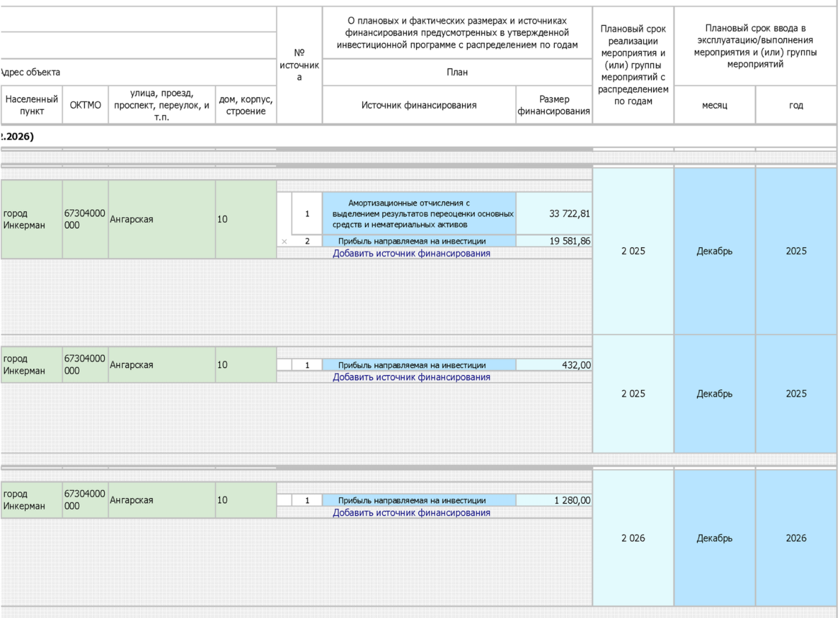Select house number '10' in 1 280,00 row
Image resolution: width=840 pixels, height=618 pixels.
[x=246, y=500]
